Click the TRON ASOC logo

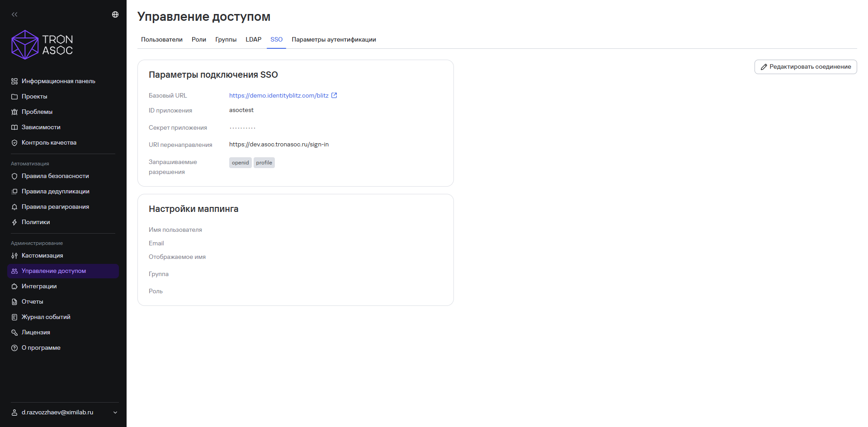(42, 45)
